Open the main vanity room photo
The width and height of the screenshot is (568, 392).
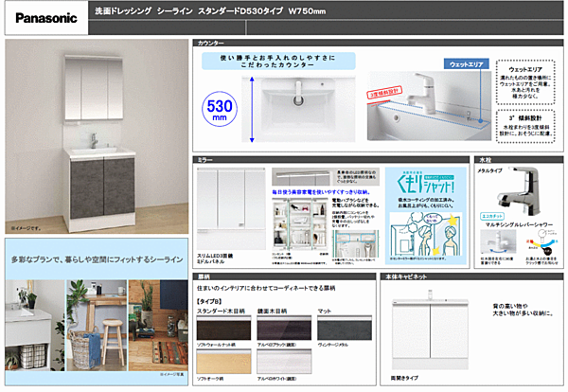97,136
